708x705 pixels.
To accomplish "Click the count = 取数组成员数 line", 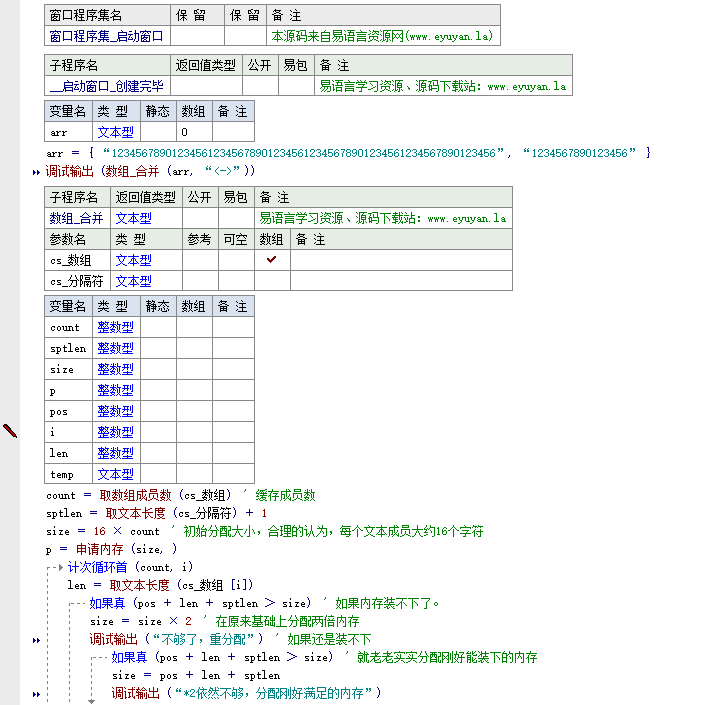I will 180,495.
